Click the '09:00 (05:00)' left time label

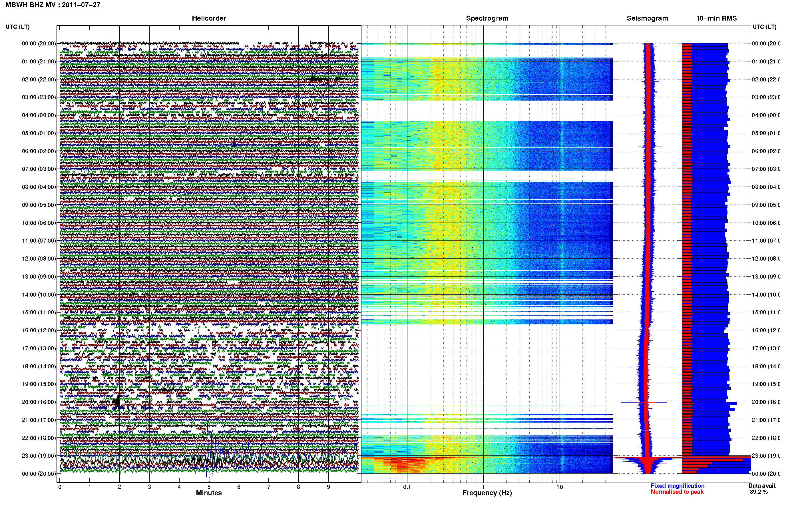39,205
